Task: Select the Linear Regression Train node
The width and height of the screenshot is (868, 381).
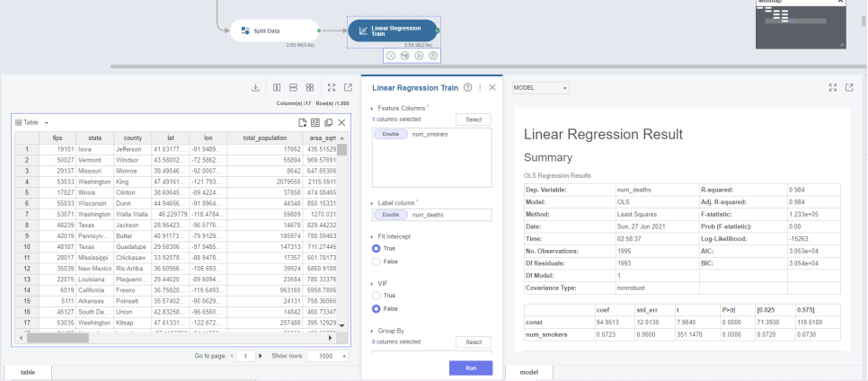Action: pos(393,31)
